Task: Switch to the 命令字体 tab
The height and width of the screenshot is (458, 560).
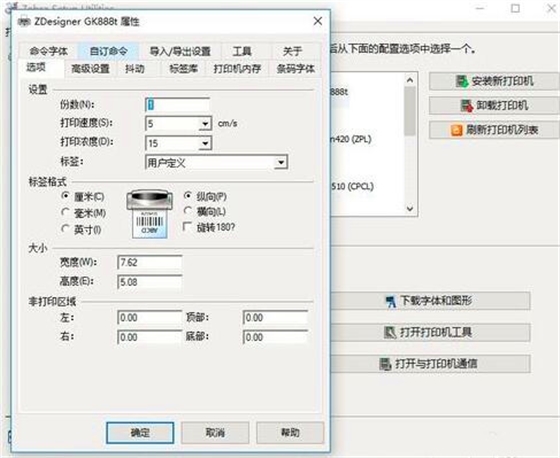Action: [49, 51]
